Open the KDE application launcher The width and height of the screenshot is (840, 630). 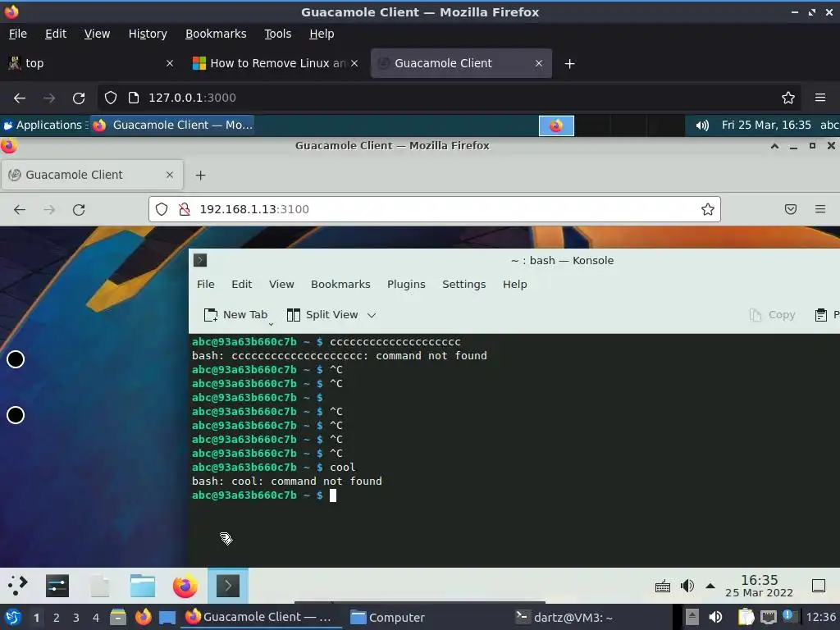18,585
